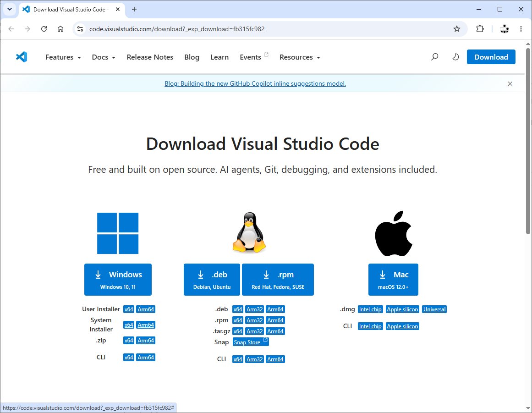Select Linux .tar.gz Arm64 link
Image resolution: width=532 pixels, height=413 pixels.
pos(275,331)
